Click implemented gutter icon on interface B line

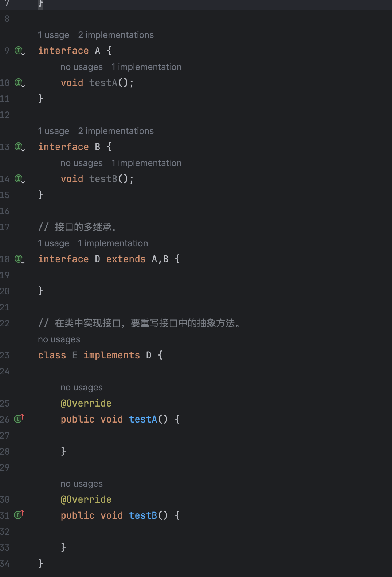(19, 147)
